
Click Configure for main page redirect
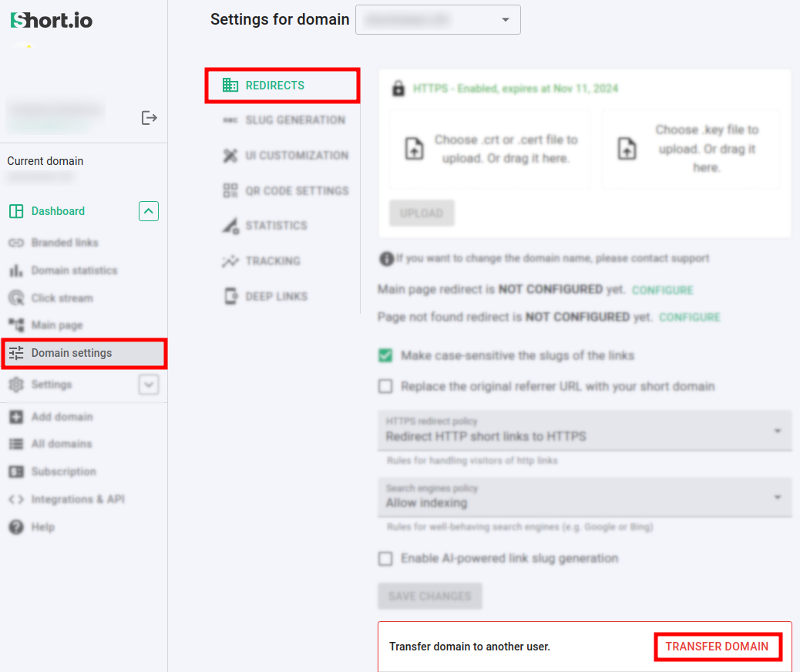(662, 291)
